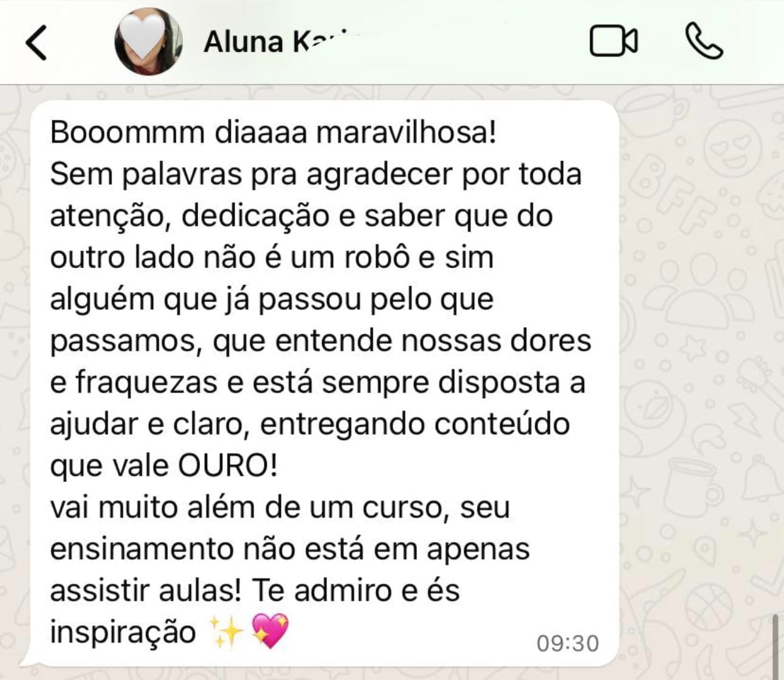Go back using the left chevron arrow
Viewport: 784px width, 680px height.
click(x=36, y=42)
